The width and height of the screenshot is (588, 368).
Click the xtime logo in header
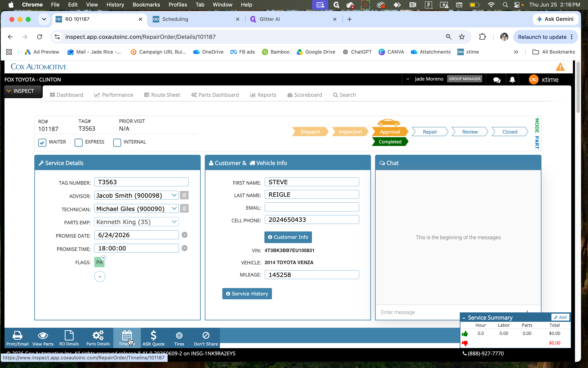pyautogui.click(x=543, y=80)
